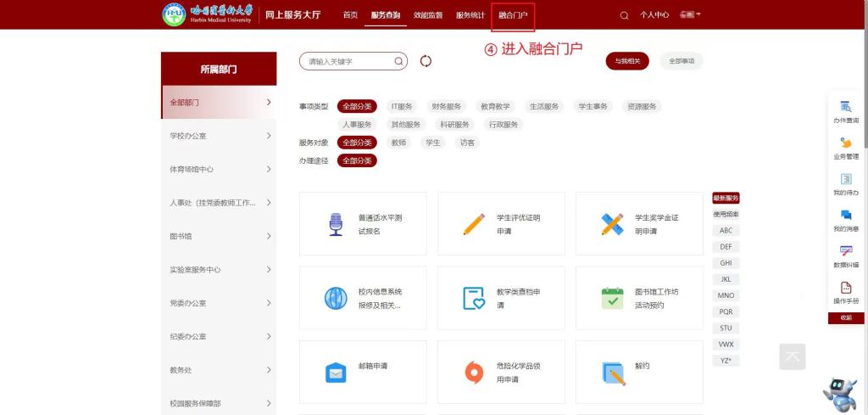This screenshot has height=415, width=868.
Task: Click the back-to-top arrow button
Action: (x=793, y=356)
